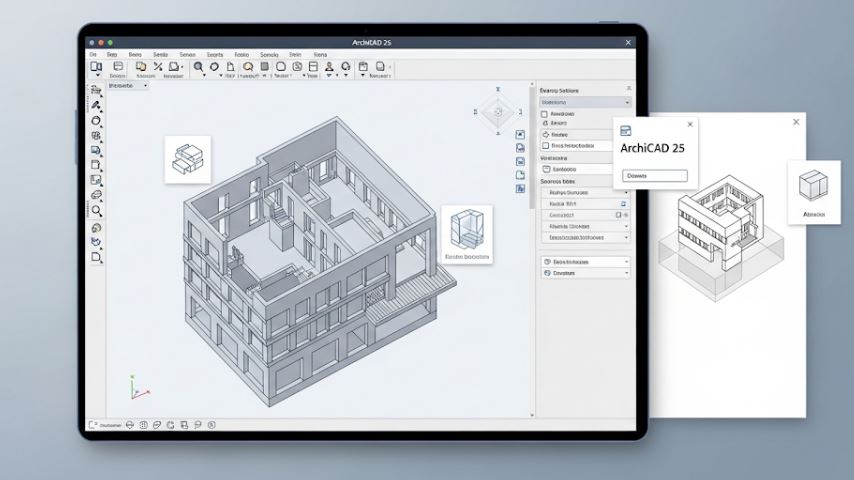Click the first icon in the bottom status bar
This screenshot has width=854, height=480.
tap(93, 424)
